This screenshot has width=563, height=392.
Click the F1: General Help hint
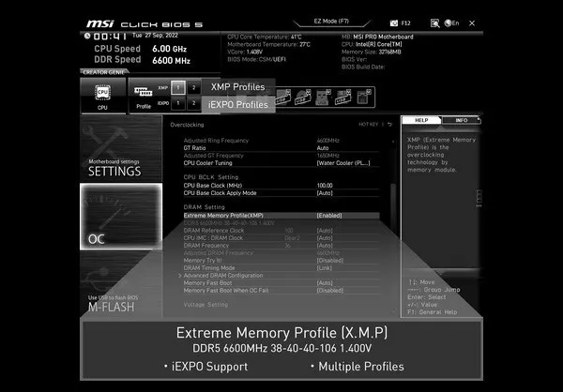[433, 312]
